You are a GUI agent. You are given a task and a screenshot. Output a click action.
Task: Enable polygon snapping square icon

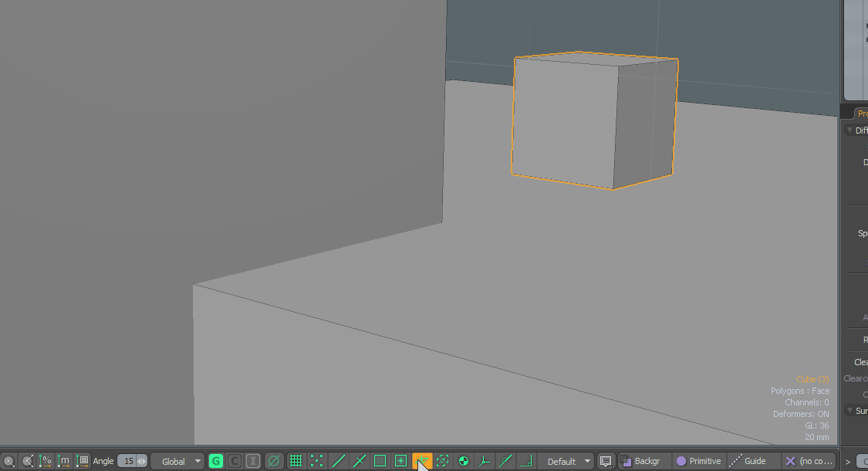pyautogui.click(x=380, y=461)
